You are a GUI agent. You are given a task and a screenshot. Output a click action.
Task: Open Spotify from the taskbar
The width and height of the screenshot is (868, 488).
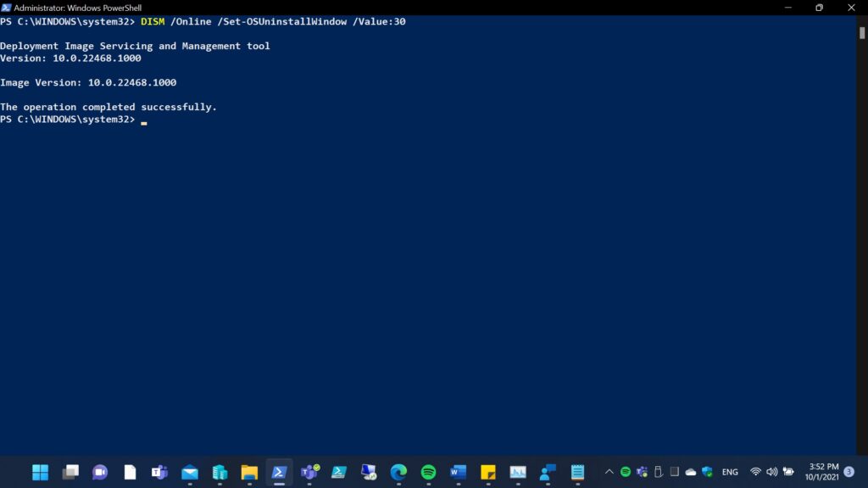click(x=428, y=472)
